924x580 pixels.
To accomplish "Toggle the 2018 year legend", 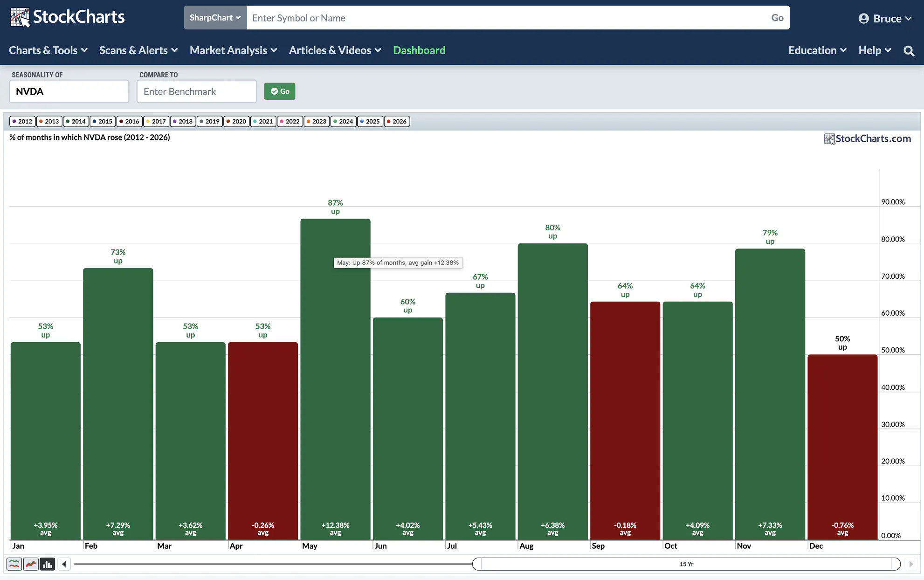I will click(x=182, y=121).
